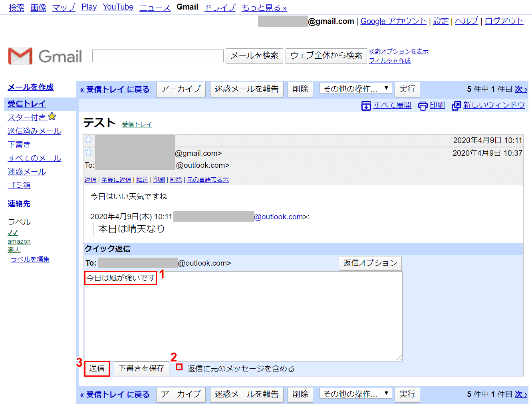Click 受信トレイ label beside テスト subject
This screenshot has height=411, width=532.
(137, 125)
